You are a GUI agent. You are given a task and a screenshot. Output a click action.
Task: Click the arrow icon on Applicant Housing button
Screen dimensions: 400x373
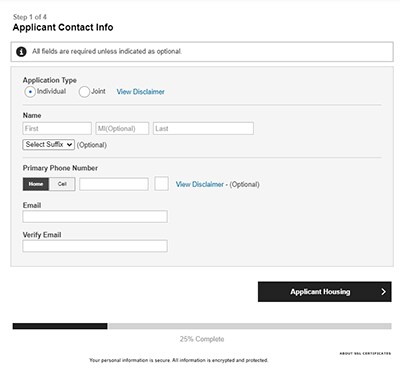(383, 292)
